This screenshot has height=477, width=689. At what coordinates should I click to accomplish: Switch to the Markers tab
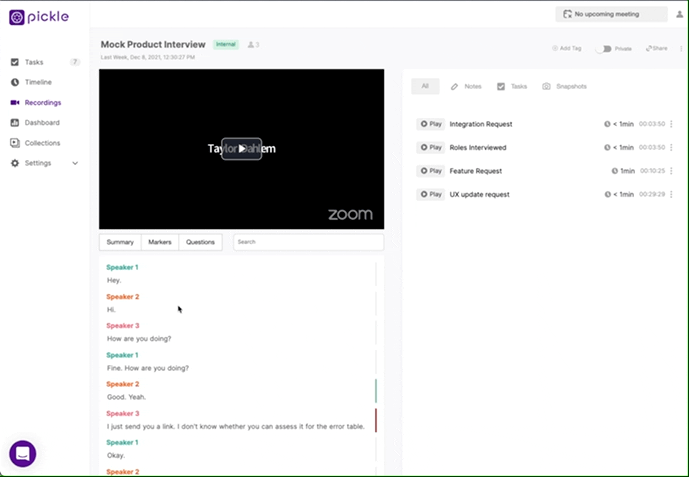tap(160, 242)
